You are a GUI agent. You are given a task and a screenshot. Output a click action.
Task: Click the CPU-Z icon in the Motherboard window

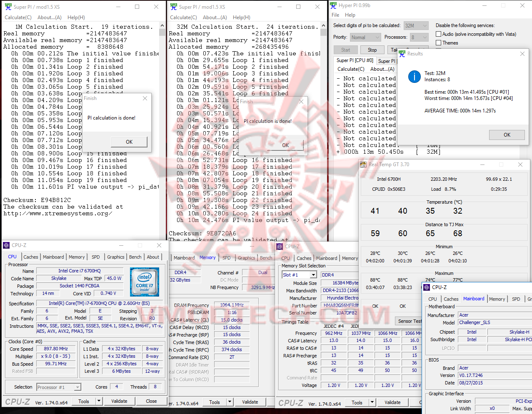coord(427,287)
